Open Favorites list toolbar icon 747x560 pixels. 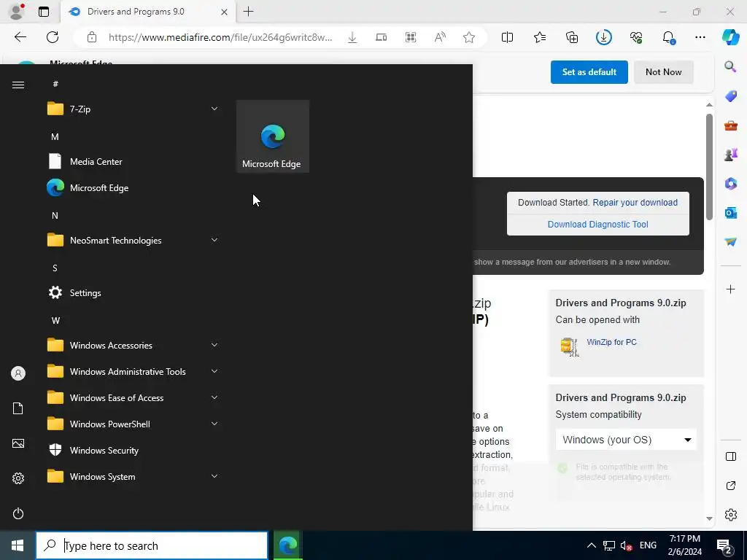coord(539,37)
